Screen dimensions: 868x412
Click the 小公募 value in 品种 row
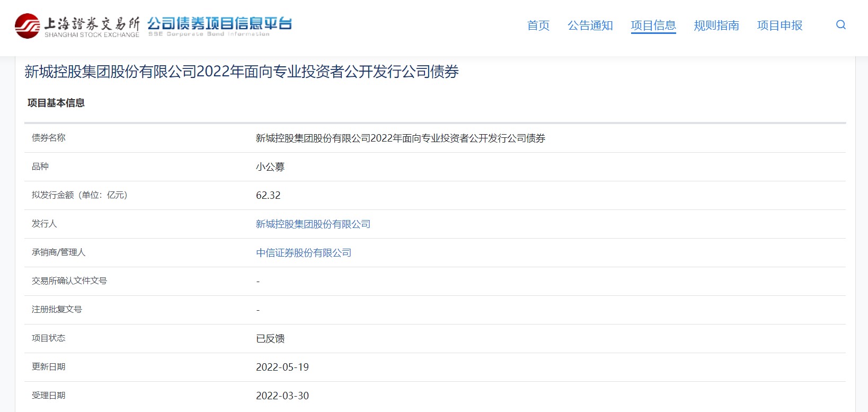pyautogui.click(x=270, y=167)
